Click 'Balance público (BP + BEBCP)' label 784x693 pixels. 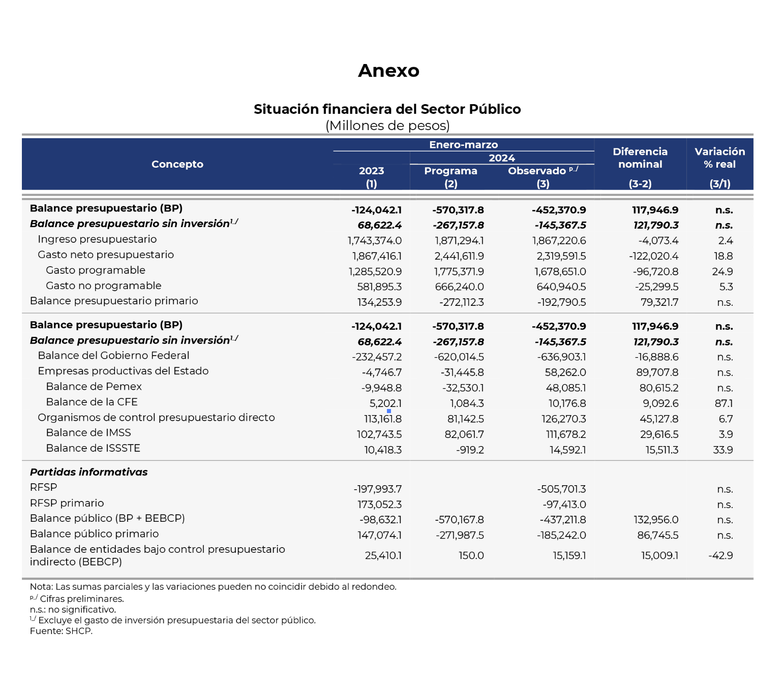point(107,518)
